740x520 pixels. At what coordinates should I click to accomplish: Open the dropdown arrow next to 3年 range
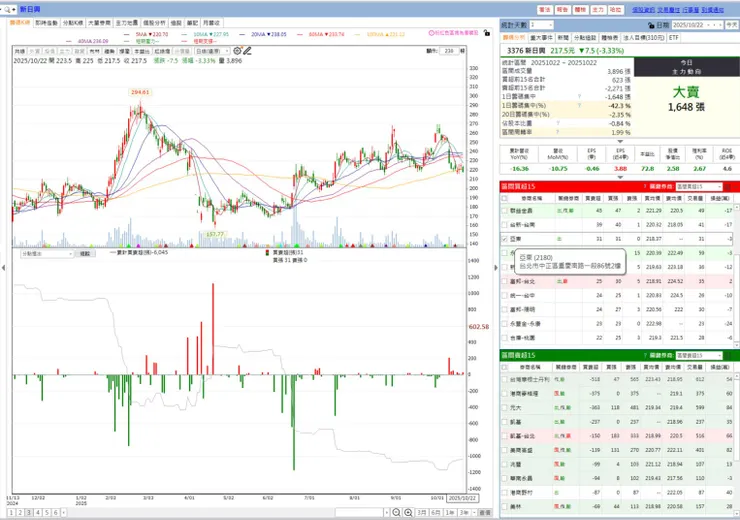point(474,512)
